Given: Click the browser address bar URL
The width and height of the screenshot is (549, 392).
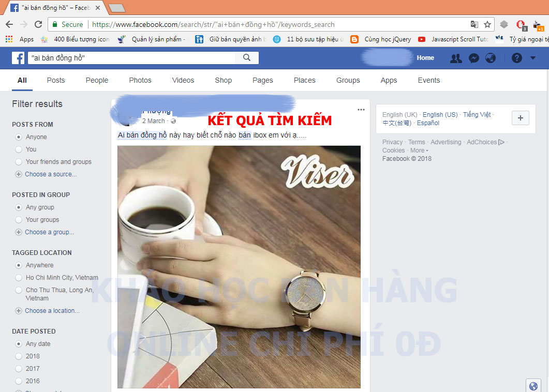Looking at the screenshot, I should (x=213, y=24).
